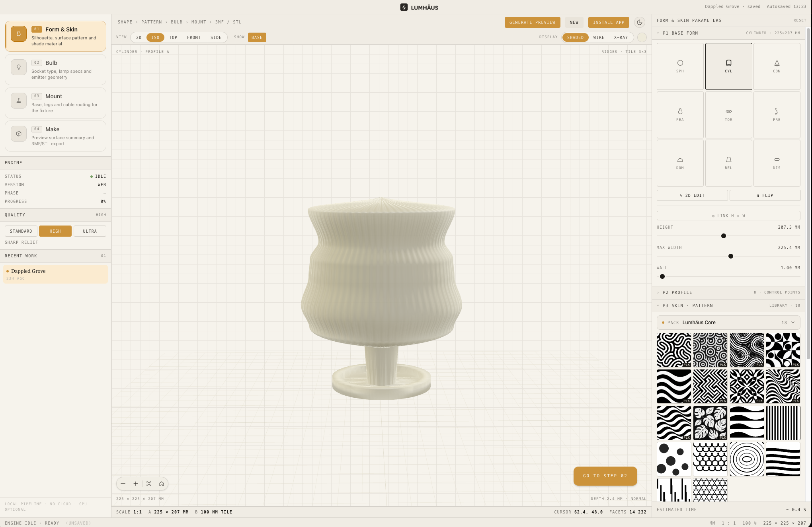Open the Lumhäus Core pack dropdown
This screenshot has width=812, height=527.
coord(728,323)
